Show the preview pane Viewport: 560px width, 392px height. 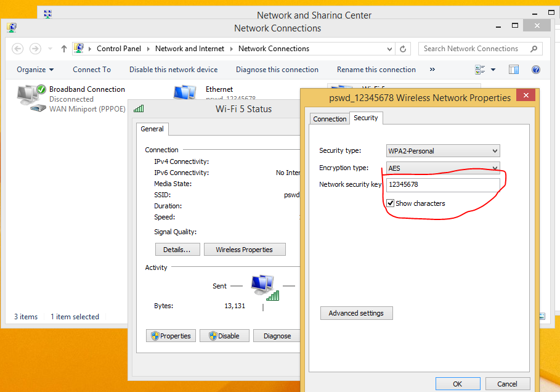(x=513, y=69)
